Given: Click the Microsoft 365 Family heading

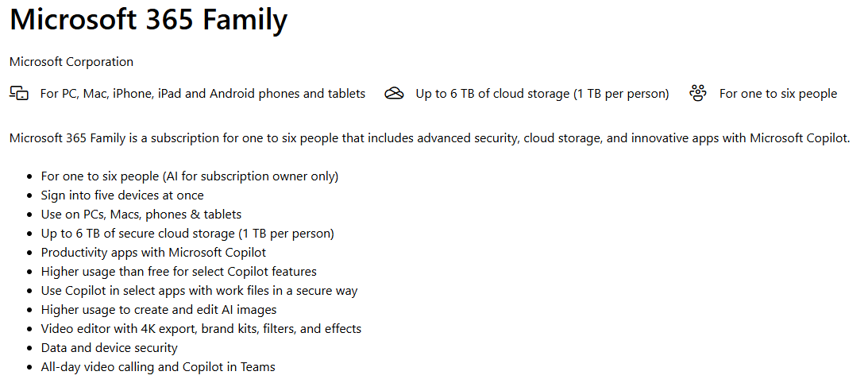Looking at the screenshot, I should (149, 21).
